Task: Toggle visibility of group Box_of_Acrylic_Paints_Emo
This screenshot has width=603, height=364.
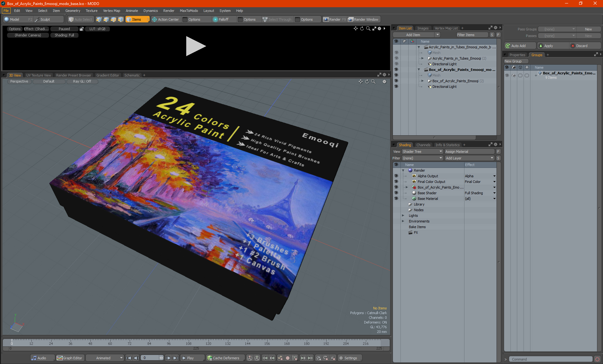Action: (x=507, y=75)
